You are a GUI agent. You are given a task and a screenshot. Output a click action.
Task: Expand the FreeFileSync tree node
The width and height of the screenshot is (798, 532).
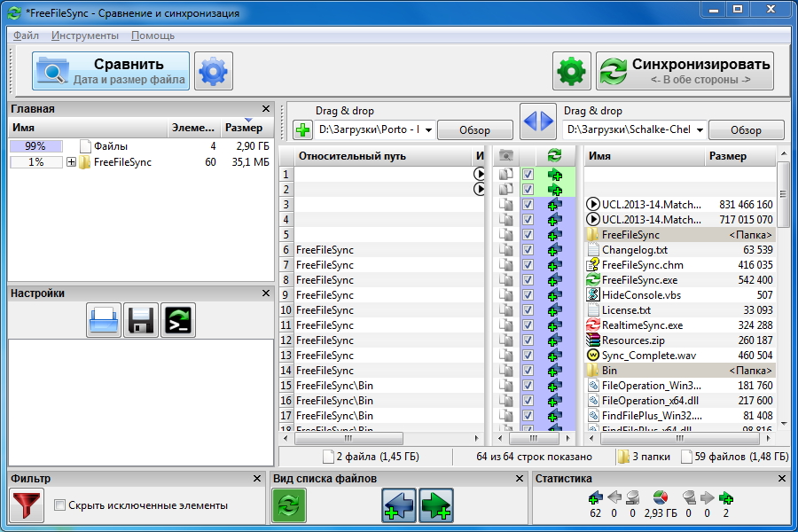coord(71,162)
